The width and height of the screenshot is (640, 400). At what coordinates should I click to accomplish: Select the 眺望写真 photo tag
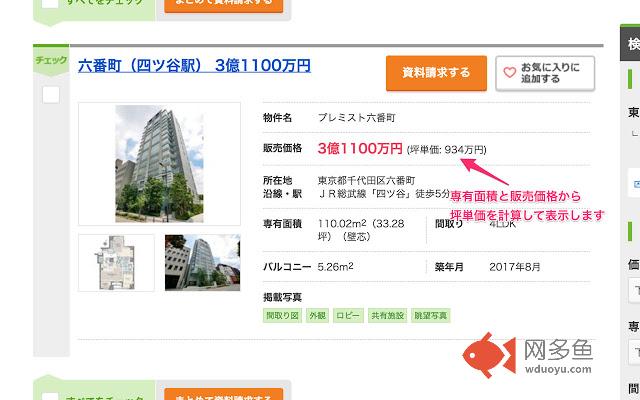431,316
